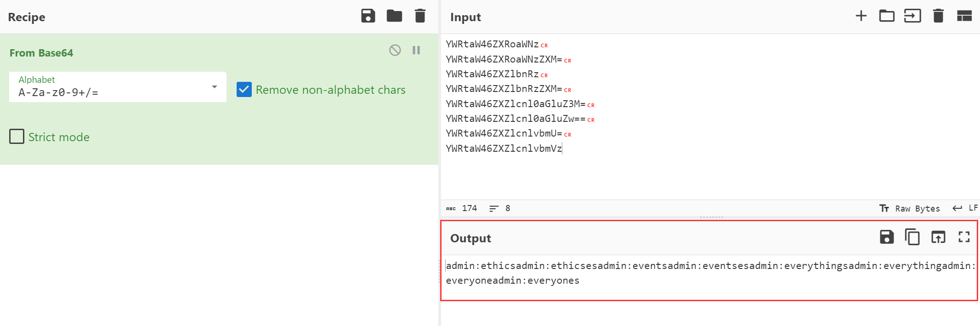This screenshot has width=980, height=326.
Task: Open file as input
Action: (x=912, y=16)
